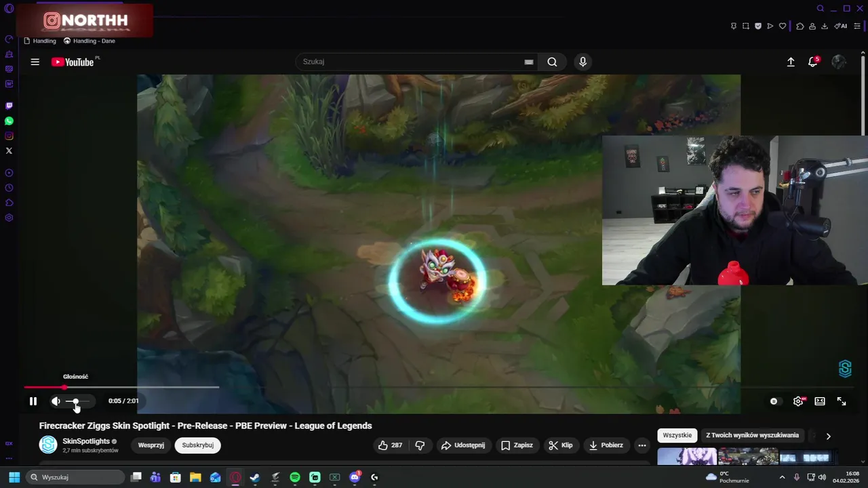Open the Windows Start menu
Viewport: 868px width, 488px height.
[x=14, y=477]
